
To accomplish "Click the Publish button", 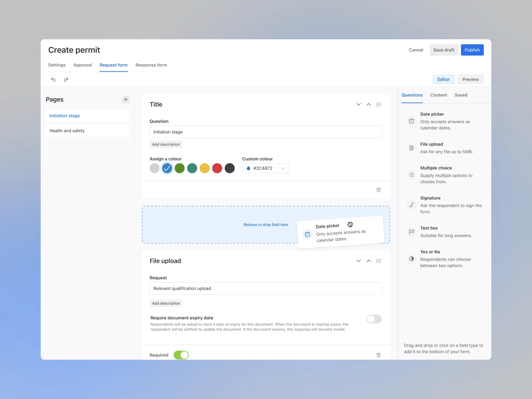I will pyautogui.click(x=472, y=50).
